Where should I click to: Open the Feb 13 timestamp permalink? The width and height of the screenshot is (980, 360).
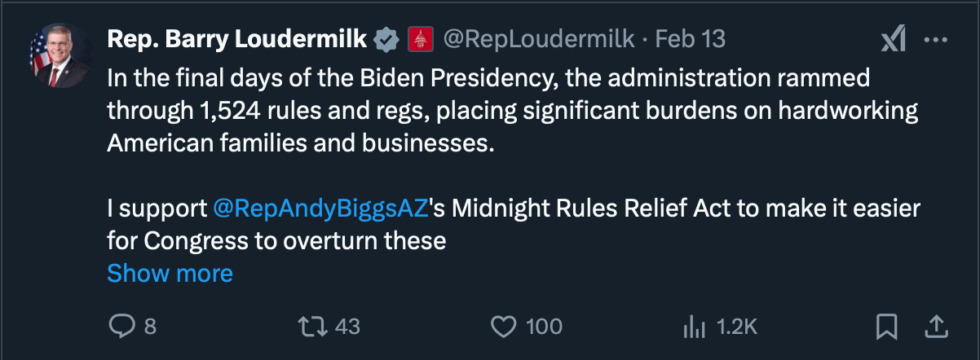tap(690, 38)
